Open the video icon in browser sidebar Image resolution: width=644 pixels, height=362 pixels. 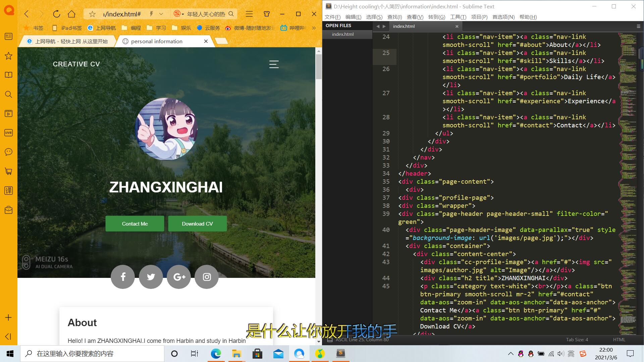[9, 114]
